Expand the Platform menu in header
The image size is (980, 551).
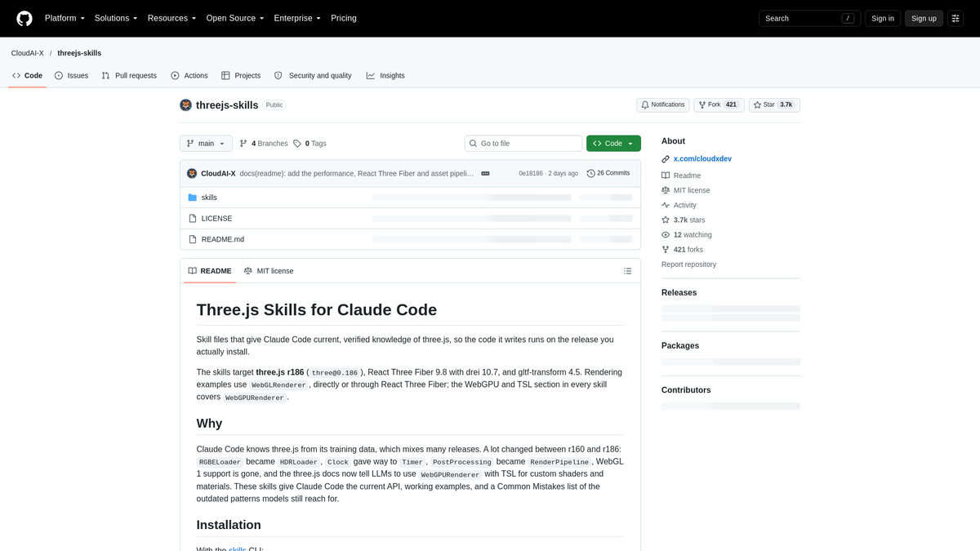tap(65, 18)
